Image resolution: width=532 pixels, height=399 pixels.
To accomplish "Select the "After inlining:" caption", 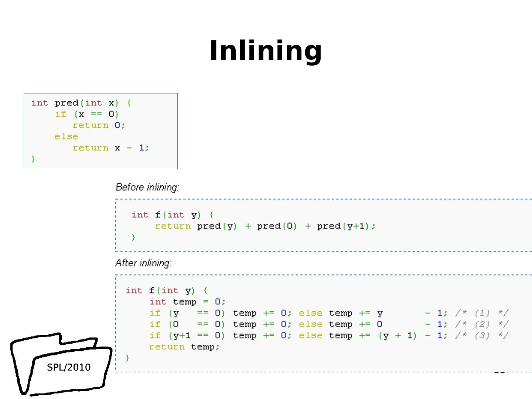I will 143,263.
